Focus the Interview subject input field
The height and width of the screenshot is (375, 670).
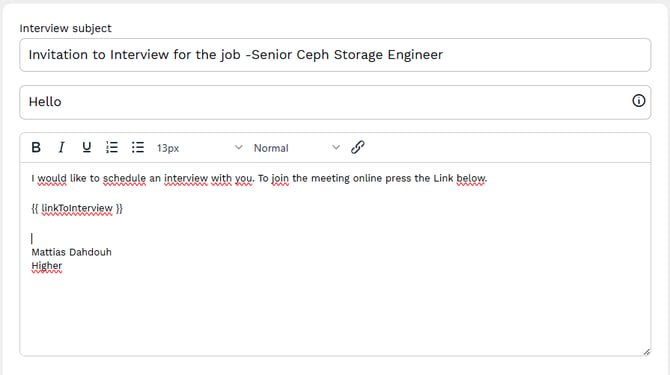click(x=335, y=55)
